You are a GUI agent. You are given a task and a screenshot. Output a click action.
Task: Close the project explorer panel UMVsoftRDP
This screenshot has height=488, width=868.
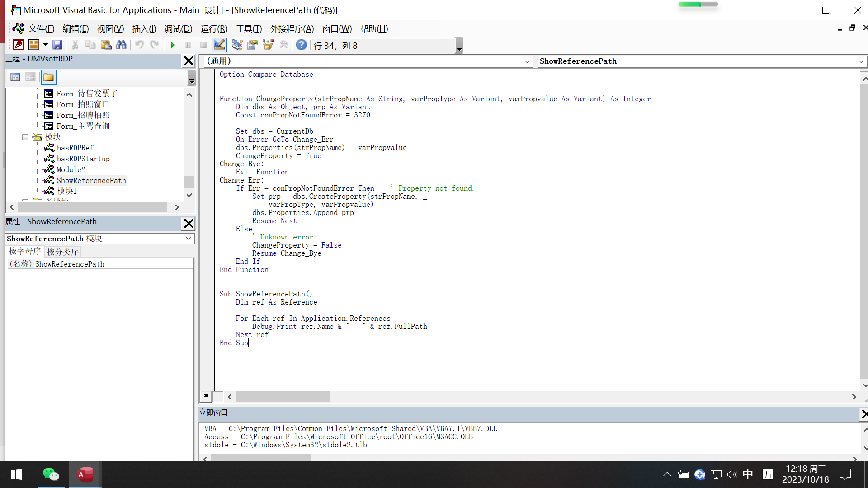[x=189, y=61]
